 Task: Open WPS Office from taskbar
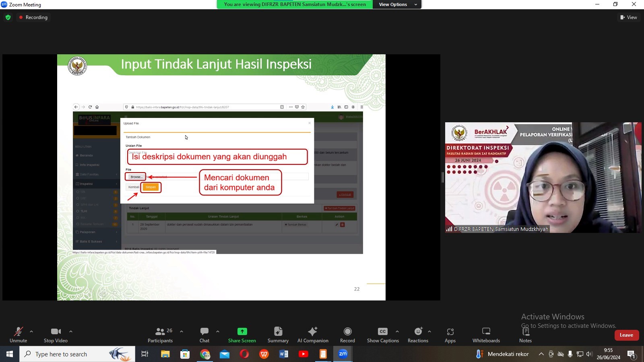point(264,354)
